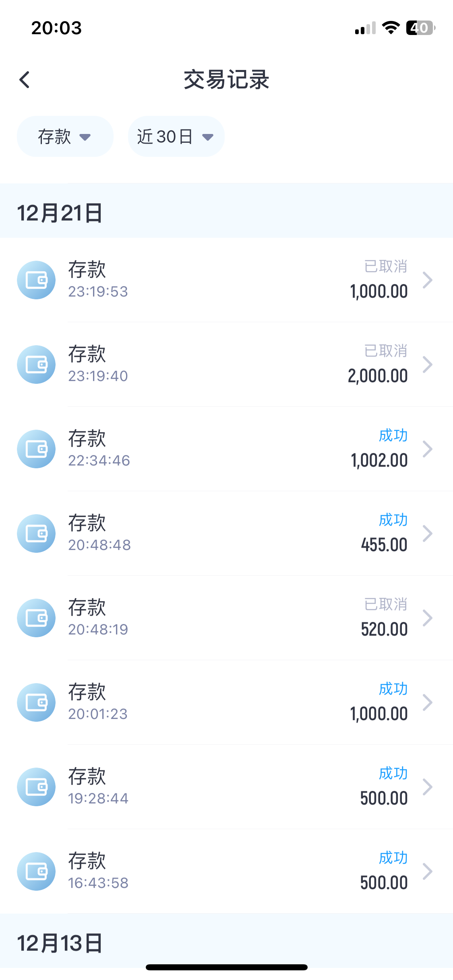Expand details chevron for 455.00 deposit
The width and height of the screenshot is (453, 980).
point(427,533)
